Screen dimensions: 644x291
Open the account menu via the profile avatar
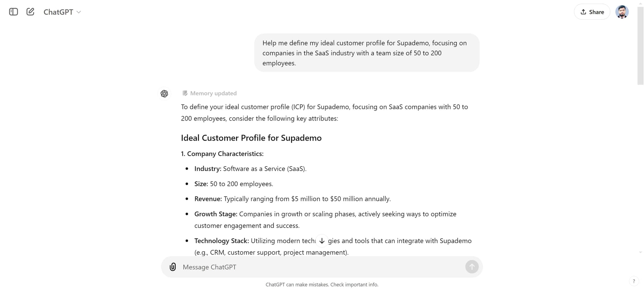pos(622,12)
